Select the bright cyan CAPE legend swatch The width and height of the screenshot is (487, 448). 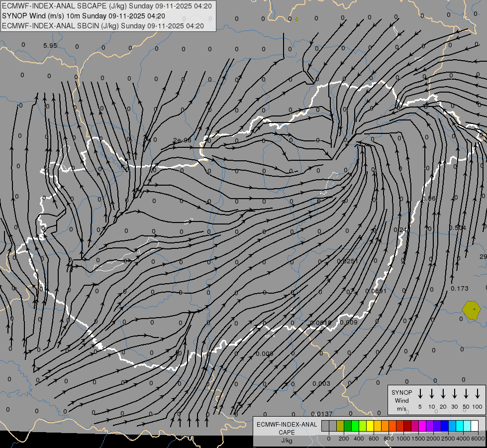point(459,426)
